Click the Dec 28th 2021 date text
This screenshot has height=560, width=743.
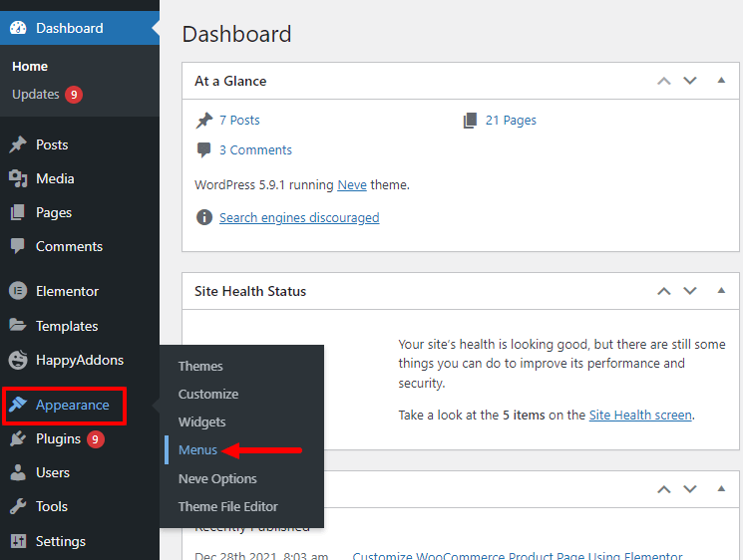pos(261,555)
